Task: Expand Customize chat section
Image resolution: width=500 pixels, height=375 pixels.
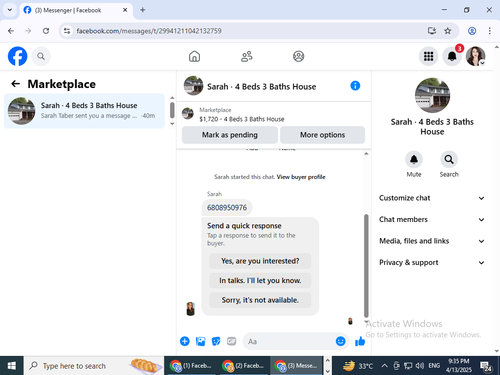Action: 432,198
